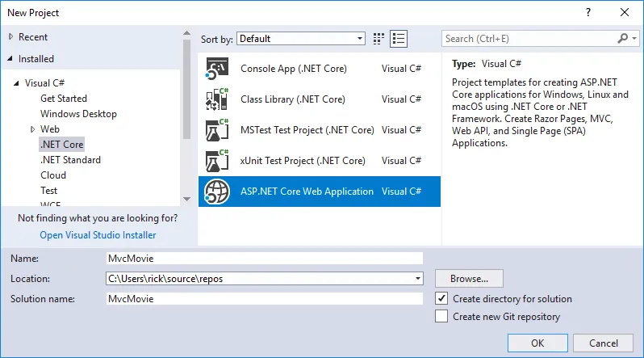The width and height of the screenshot is (644, 358).
Task: Open Visual Studio Installer link
Action: pyautogui.click(x=98, y=235)
